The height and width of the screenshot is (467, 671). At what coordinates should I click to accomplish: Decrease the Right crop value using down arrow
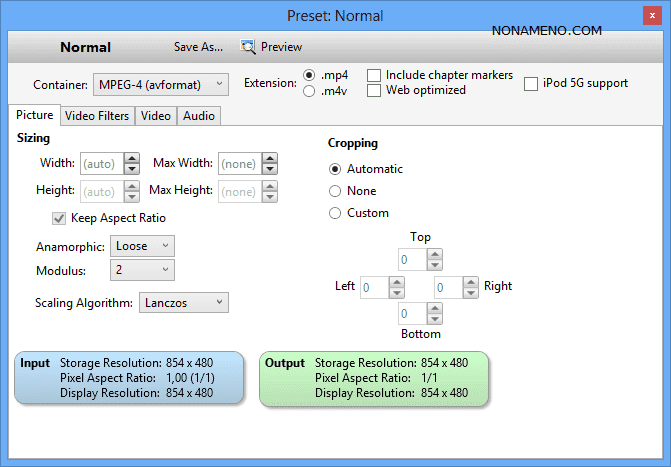(470, 293)
